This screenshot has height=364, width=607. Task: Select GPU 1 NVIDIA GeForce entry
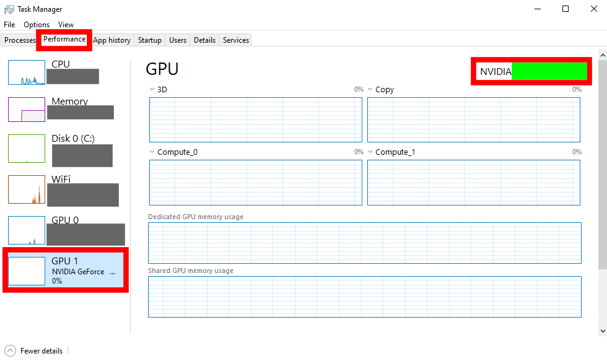pyautogui.click(x=66, y=270)
